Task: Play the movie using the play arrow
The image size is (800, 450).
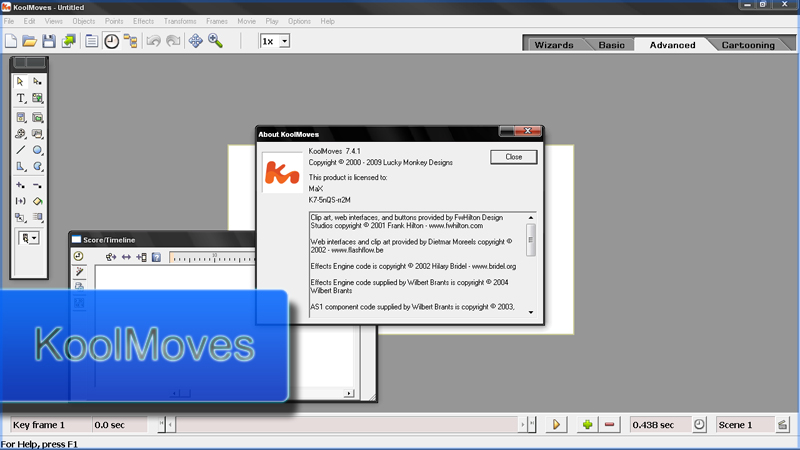Action: click(556, 424)
